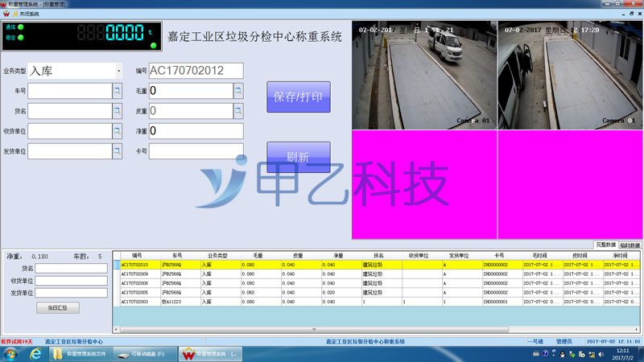This screenshot has height=362, width=644.
Task: Open Internet Explorer from taskbar
Action: point(35,354)
